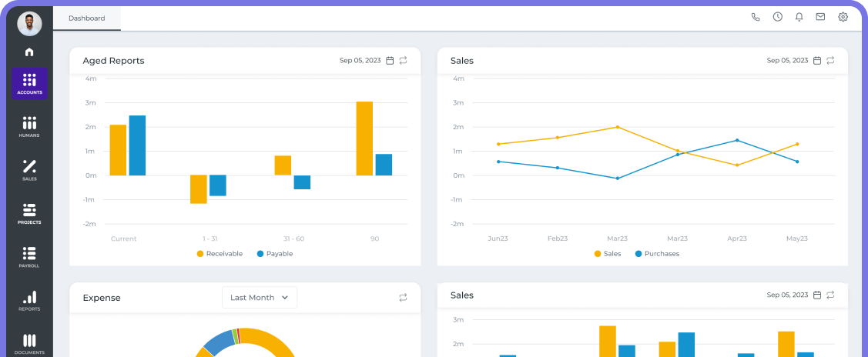The height and width of the screenshot is (357, 868).
Task: Select the Dashboard tab
Action: click(x=87, y=18)
